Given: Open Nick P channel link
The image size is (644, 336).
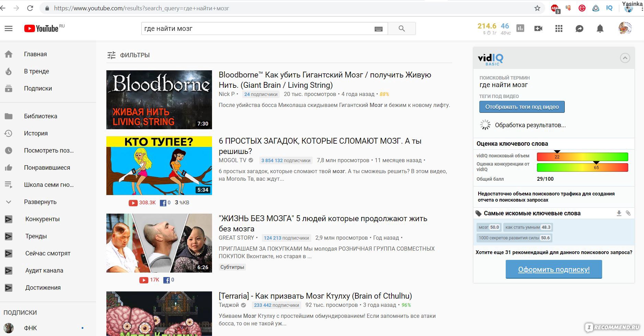Looking at the screenshot, I should (x=227, y=94).
